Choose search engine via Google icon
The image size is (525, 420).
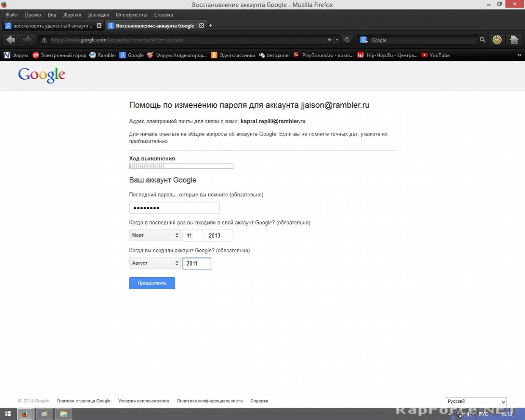[x=364, y=40]
